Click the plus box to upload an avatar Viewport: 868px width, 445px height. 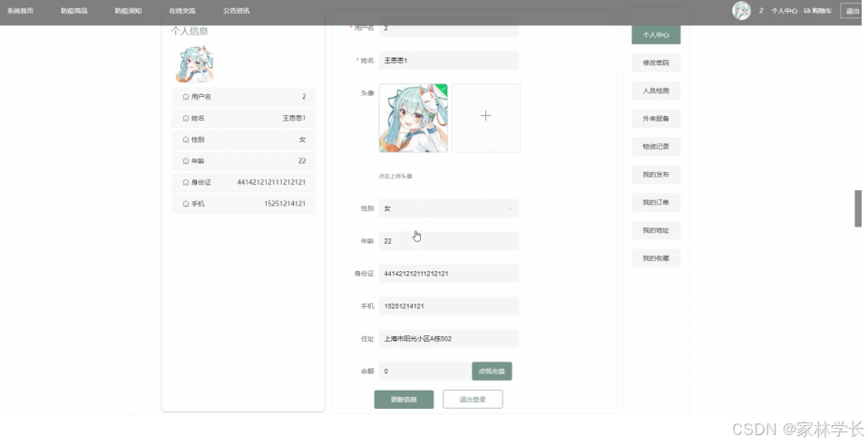tap(485, 118)
